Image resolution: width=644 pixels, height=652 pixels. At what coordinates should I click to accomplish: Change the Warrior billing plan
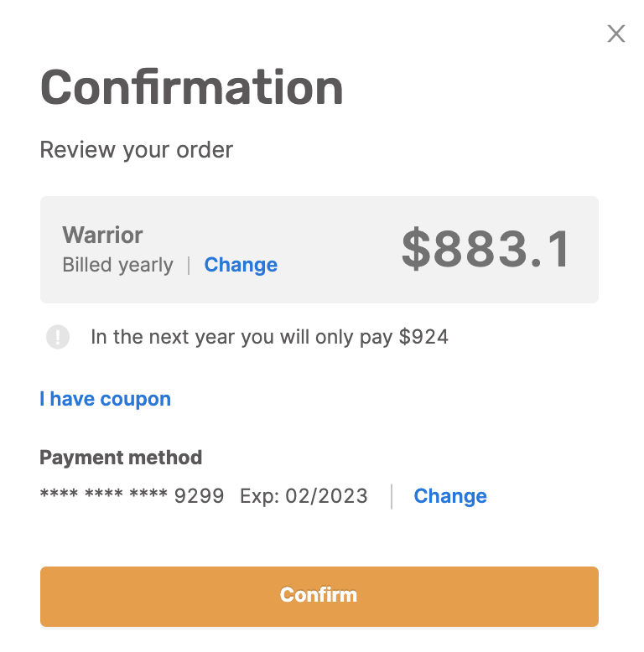click(x=241, y=265)
